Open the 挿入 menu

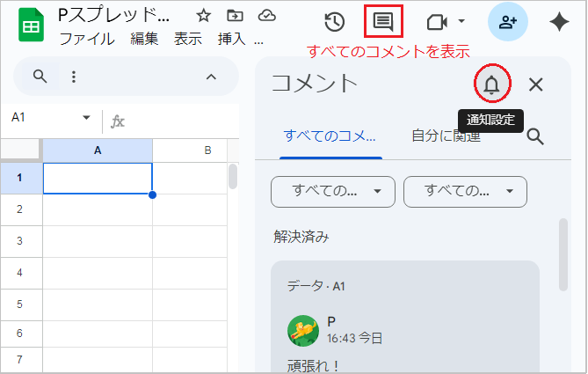point(231,39)
